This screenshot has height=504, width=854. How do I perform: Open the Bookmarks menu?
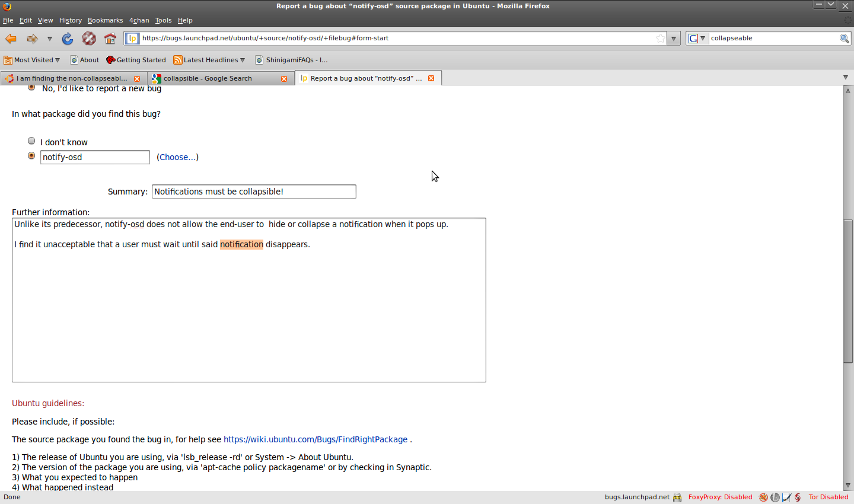105,20
